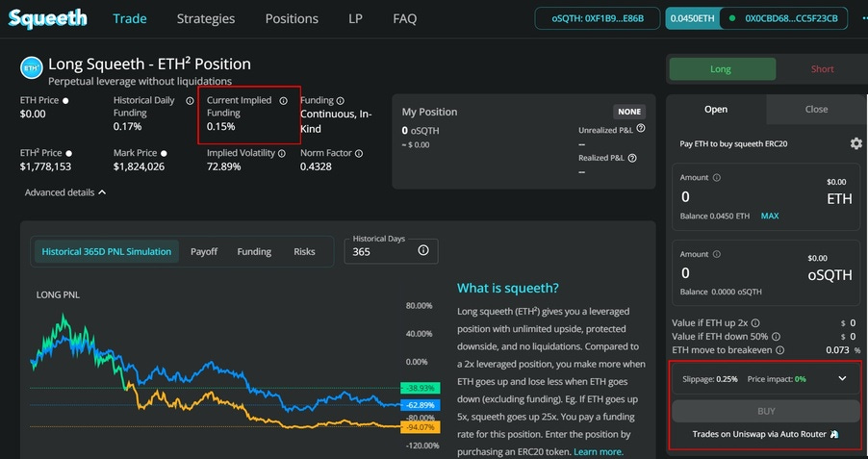Image resolution: width=868 pixels, height=459 pixels.
Task: Expand the Slippage and Price impact details
Action: (842, 379)
